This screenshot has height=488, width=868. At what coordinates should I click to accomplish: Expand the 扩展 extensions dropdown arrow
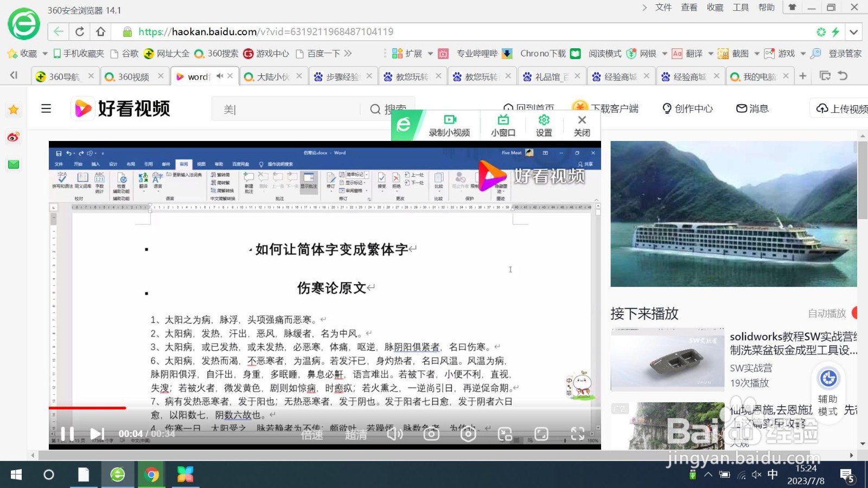[430, 54]
